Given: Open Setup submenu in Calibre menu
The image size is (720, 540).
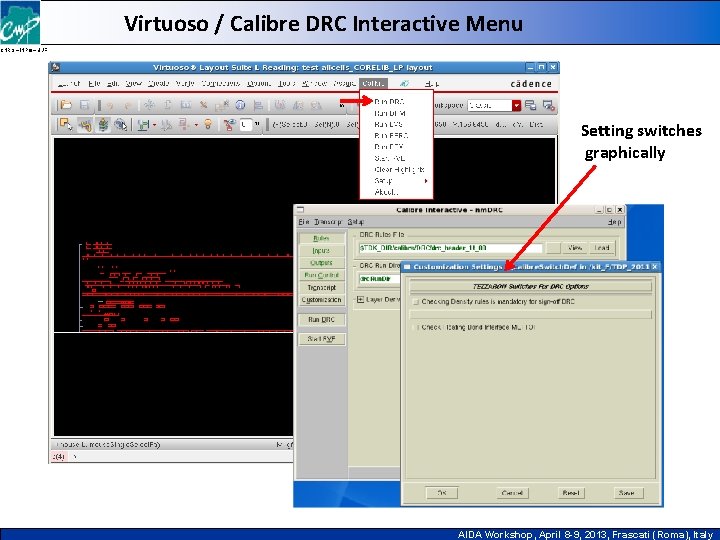Looking at the screenshot, I should pyautogui.click(x=397, y=181).
